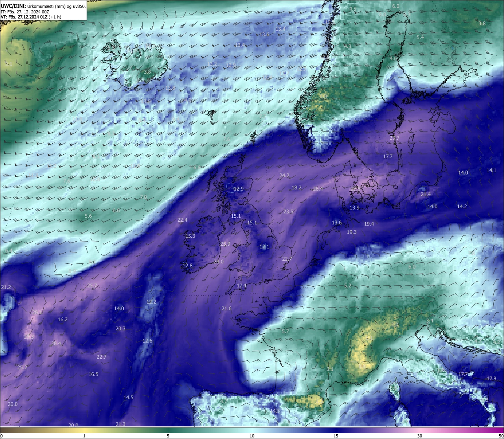
Task: Click the 17.7 value over Sweden
Action: click(x=388, y=156)
